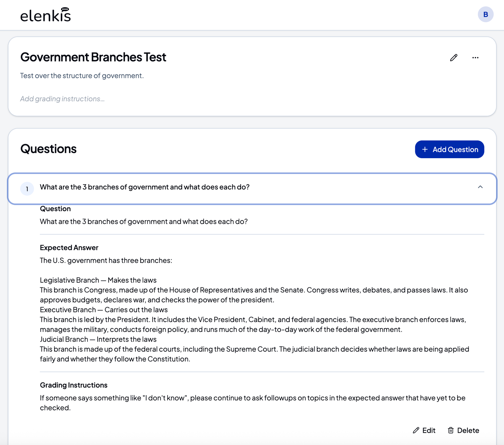Edit test title with pencil icon

[x=454, y=58]
